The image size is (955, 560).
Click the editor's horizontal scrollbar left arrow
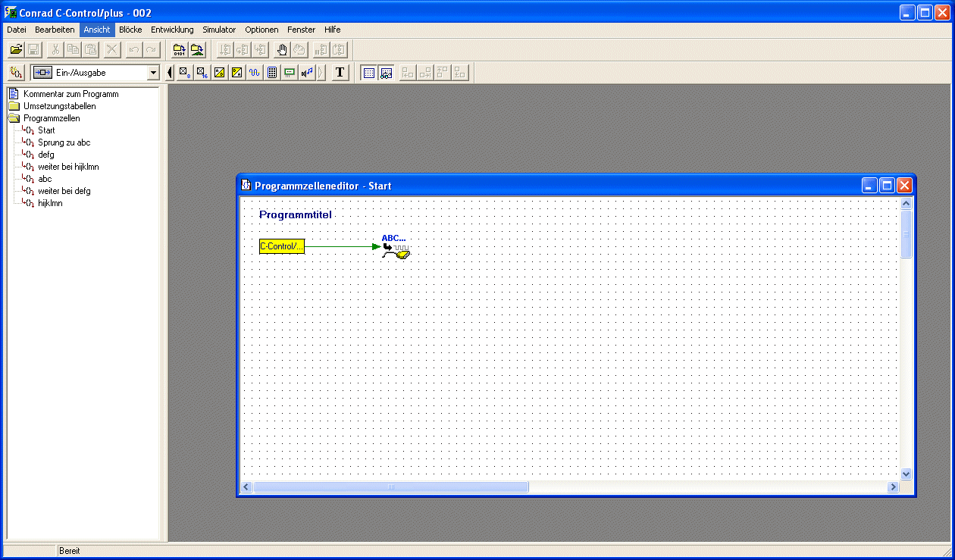coord(246,486)
